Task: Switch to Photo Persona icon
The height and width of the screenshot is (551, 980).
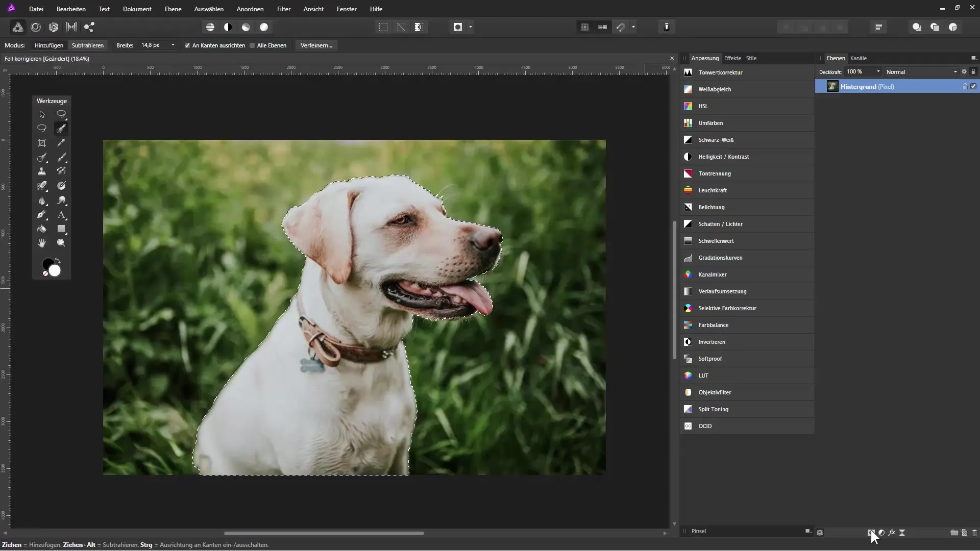Action: tap(17, 27)
